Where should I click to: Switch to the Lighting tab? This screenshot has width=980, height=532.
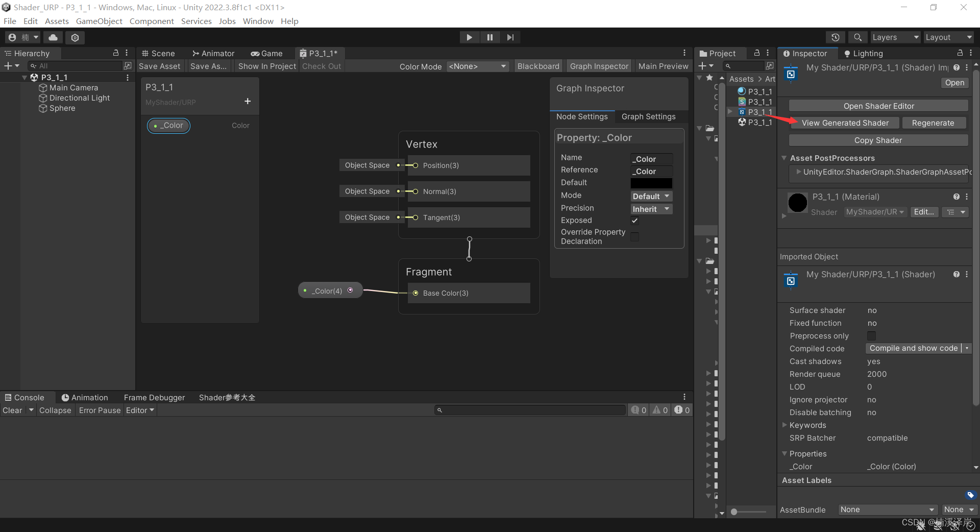tap(864, 53)
